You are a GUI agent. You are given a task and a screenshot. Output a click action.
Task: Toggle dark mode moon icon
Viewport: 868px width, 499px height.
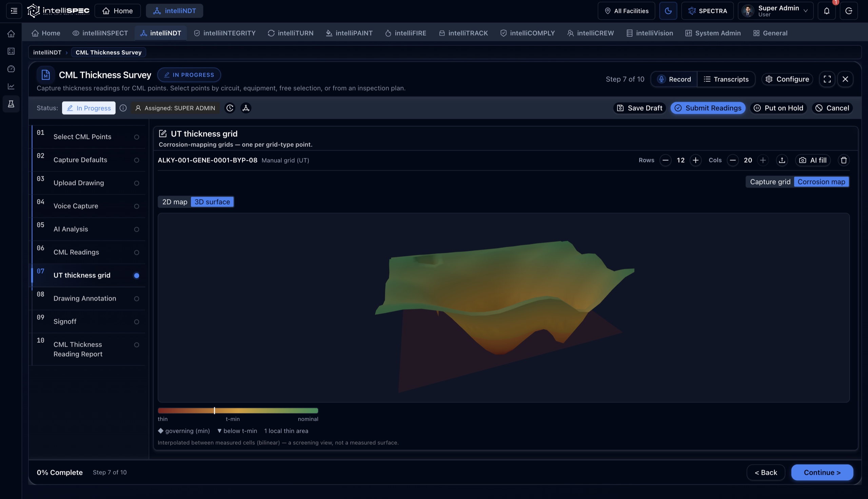(668, 11)
